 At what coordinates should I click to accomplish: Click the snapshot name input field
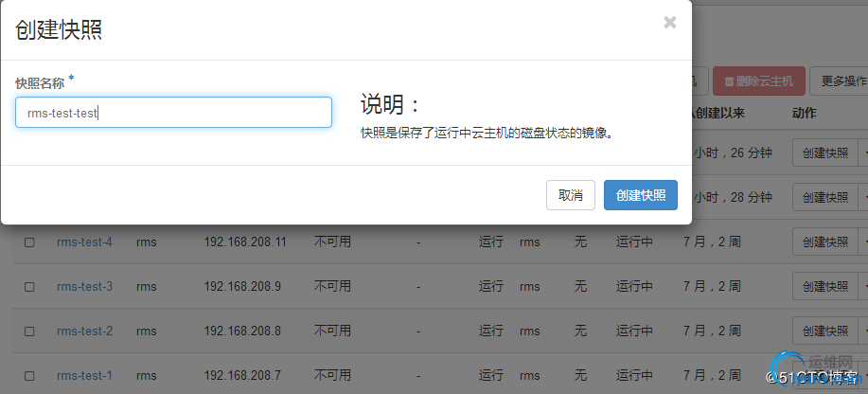point(173,113)
